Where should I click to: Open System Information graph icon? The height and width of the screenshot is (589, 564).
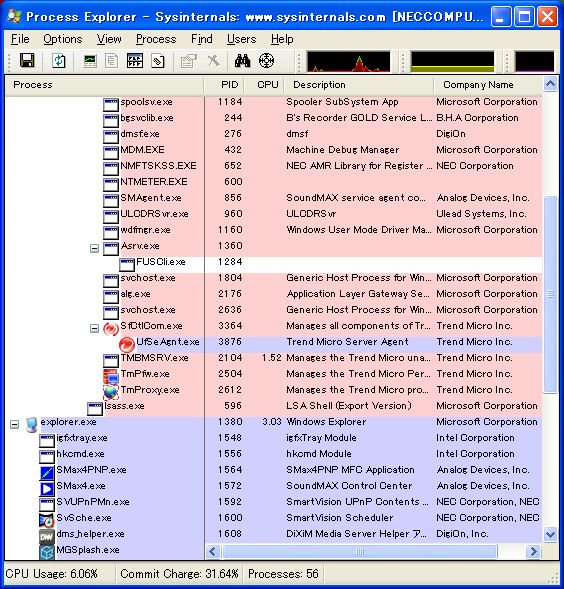coord(90,61)
